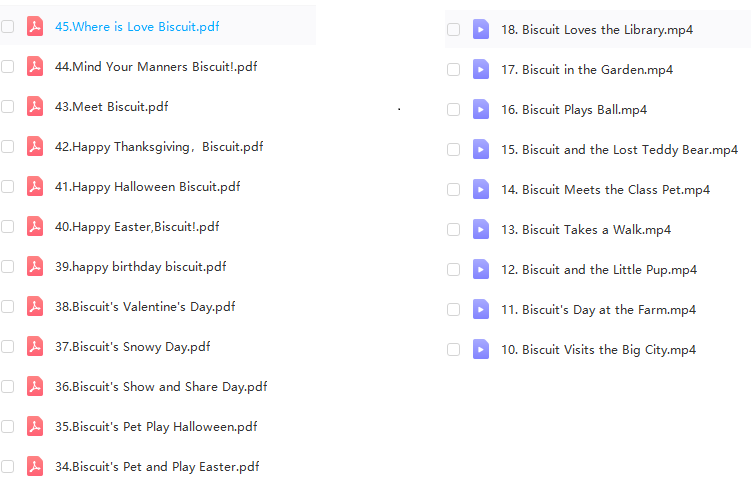Tick checkbox for 44.Mind Your Manners Biscuit!.pdf
751x492 pixels.
coord(7,66)
